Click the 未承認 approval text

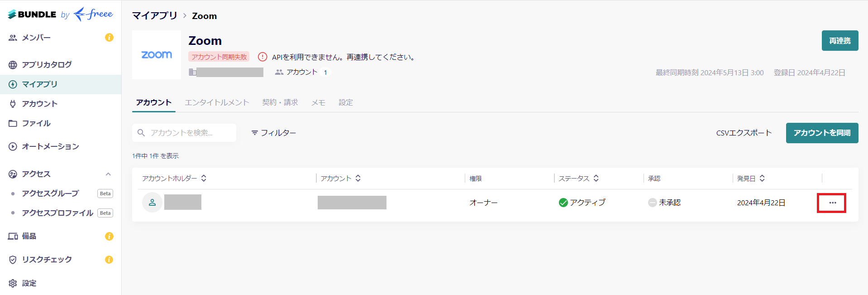pyautogui.click(x=670, y=203)
